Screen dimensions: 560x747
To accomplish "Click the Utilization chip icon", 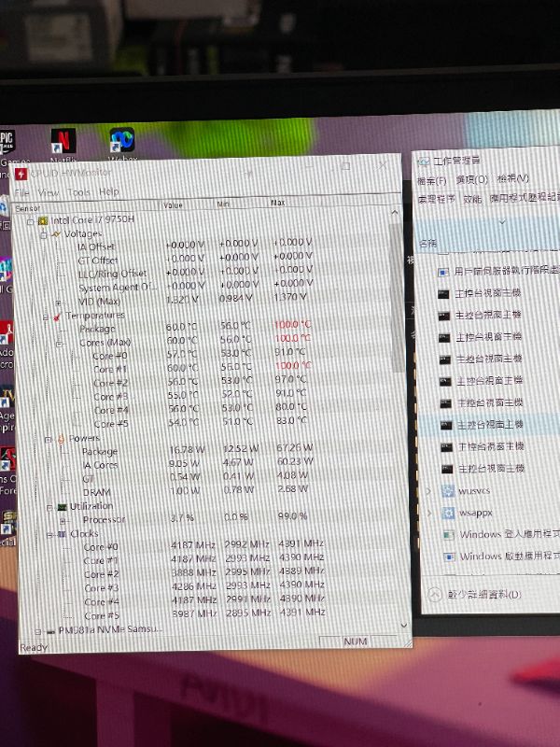I will tap(62, 507).
